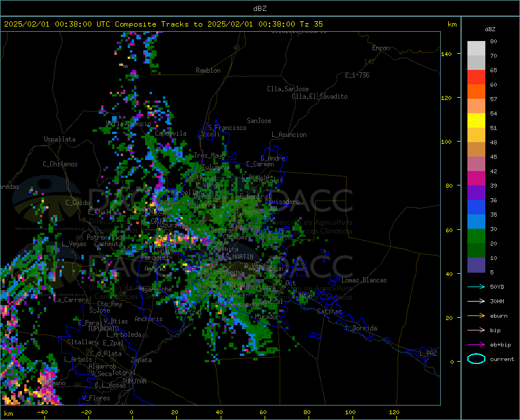The width and height of the screenshot is (520, 420).
Task: Select the light grey 70-80 dBZ swatch
Action: (x=476, y=49)
